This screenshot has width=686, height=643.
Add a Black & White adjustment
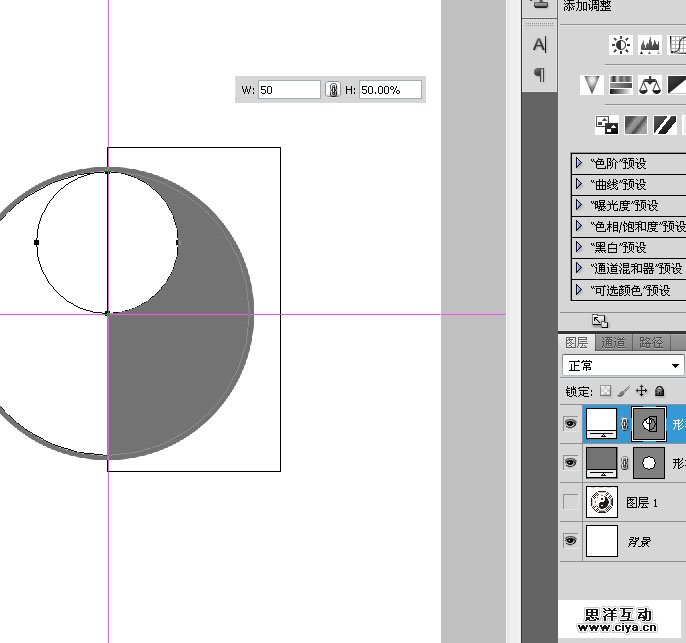(677, 85)
